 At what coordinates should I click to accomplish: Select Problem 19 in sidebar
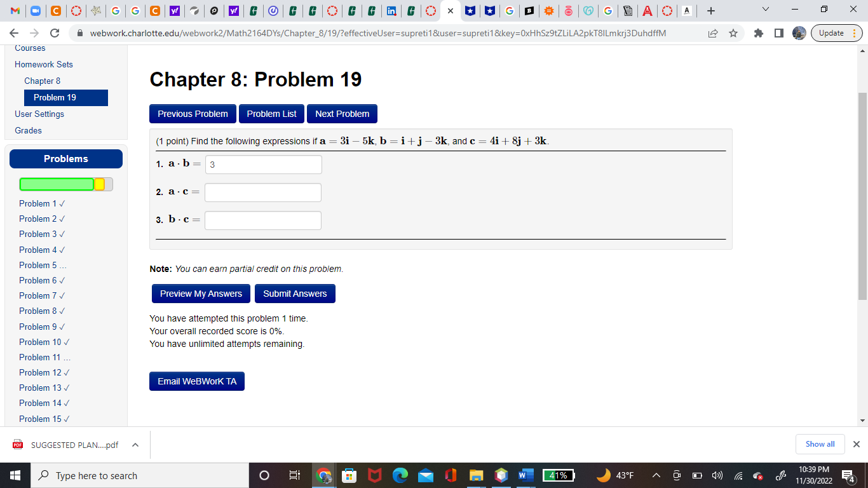[x=66, y=97]
